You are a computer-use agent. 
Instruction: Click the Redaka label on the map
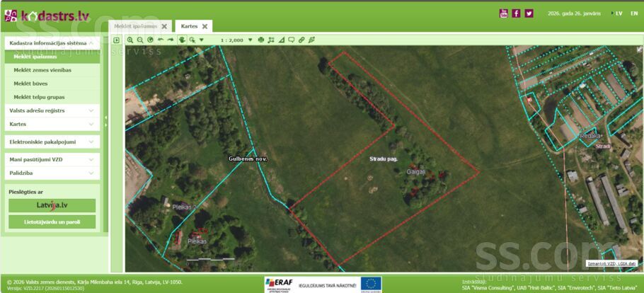[590, 136]
